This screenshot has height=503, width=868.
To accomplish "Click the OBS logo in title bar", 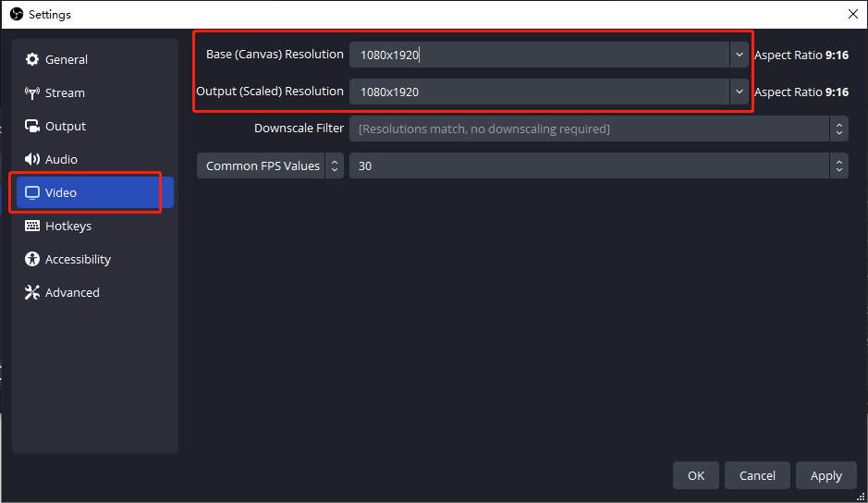I will (x=17, y=14).
